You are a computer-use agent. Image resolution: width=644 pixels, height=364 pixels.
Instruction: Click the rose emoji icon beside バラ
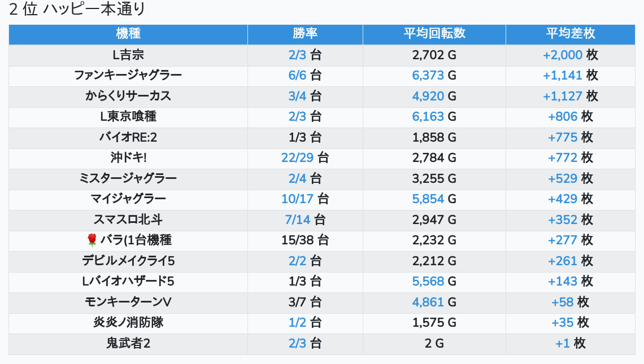[92, 240]
